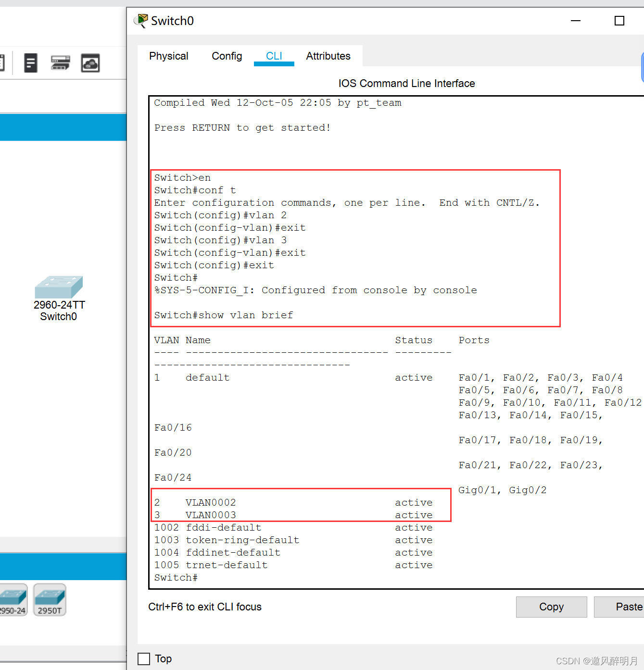Open the stacked network devices toolbar icon
644x670 pixels.
coord(60,63)
